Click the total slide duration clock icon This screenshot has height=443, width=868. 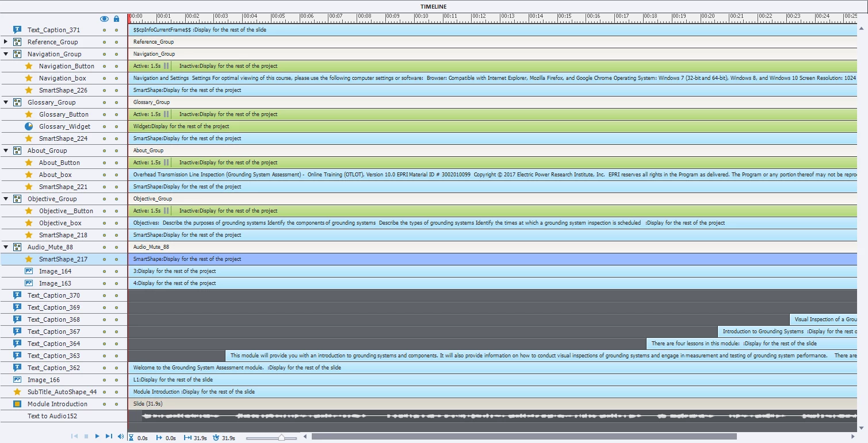(216, 438)
